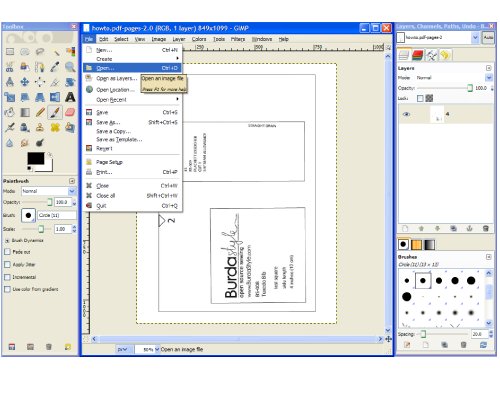Image resolution: width=500 pixels, height=404 pixels.
Task: Select the Rotate tool
Action: coord(70,82)
